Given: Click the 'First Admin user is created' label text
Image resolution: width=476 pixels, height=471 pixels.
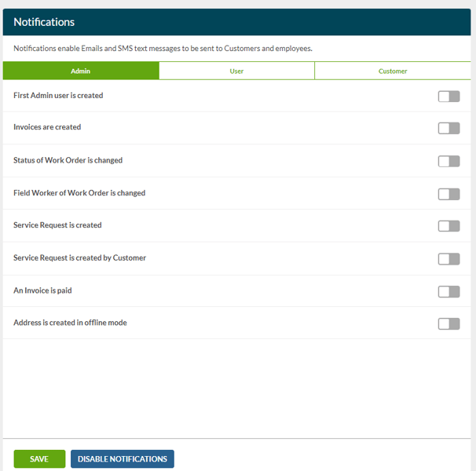Looking at the screenshot, I should (58, 95).
